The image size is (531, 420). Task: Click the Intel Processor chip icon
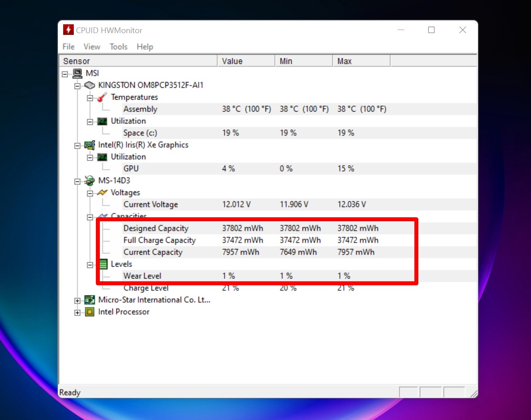pyautogui.click(x=90, y=312)
